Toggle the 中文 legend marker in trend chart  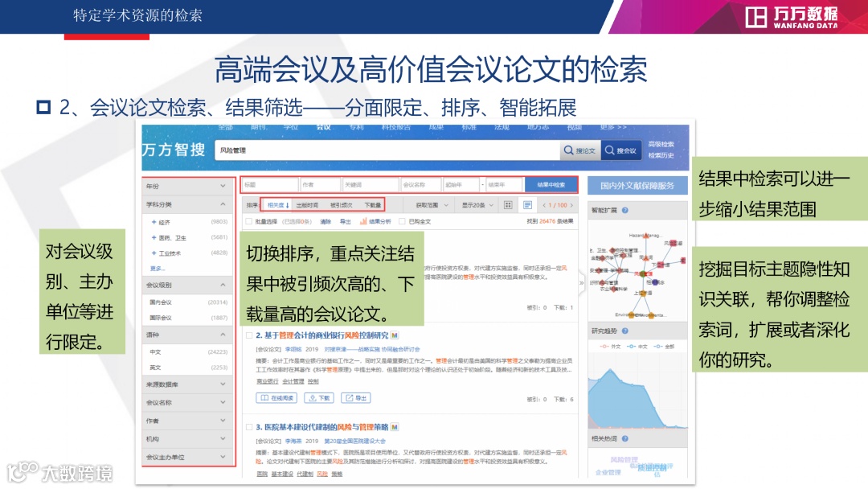tap(631, 346)
